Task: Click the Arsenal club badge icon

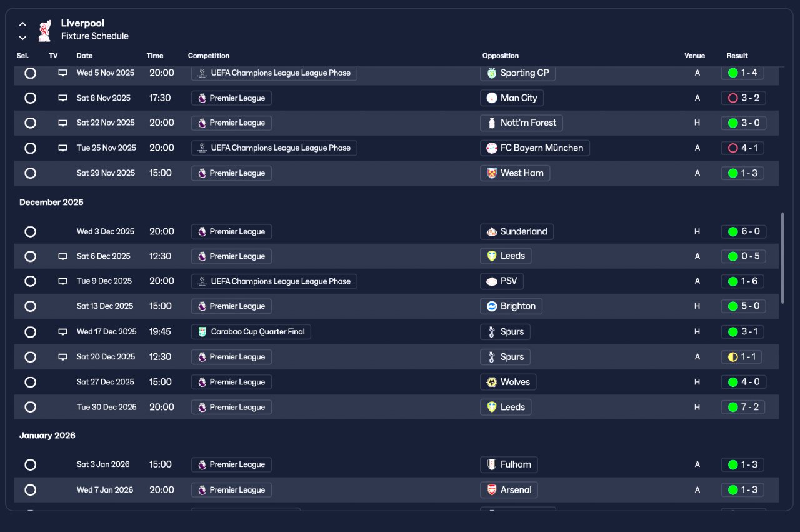Action: click(492, 490)
